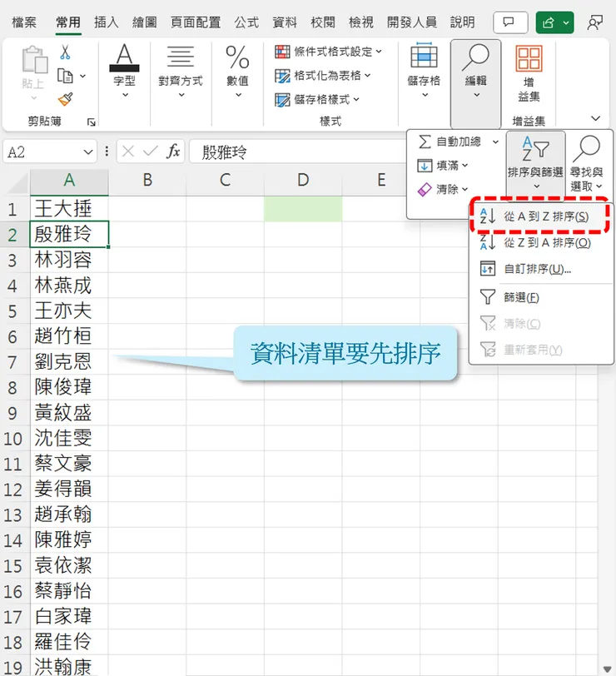Click the formula bar cancel X icon

(x=128, y=152)
